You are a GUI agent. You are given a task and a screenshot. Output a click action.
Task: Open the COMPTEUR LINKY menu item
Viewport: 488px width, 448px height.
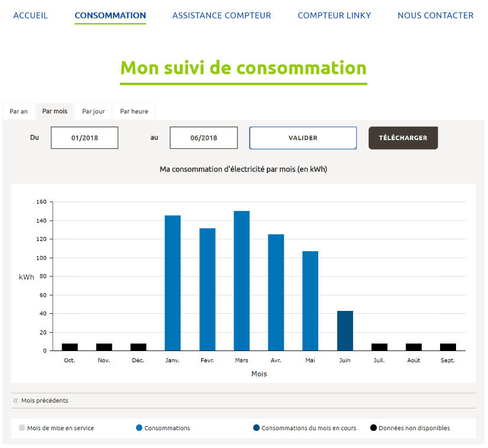click(334, 15)
